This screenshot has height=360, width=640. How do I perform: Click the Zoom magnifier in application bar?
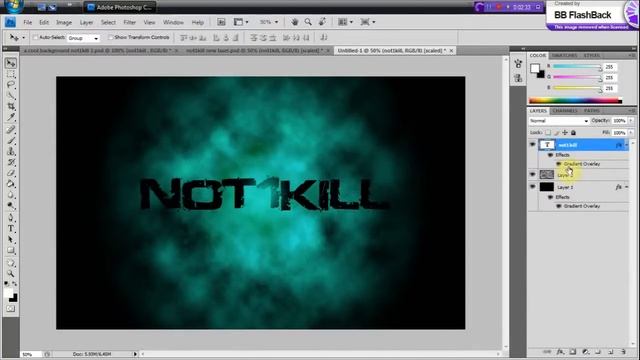[308, 22]
